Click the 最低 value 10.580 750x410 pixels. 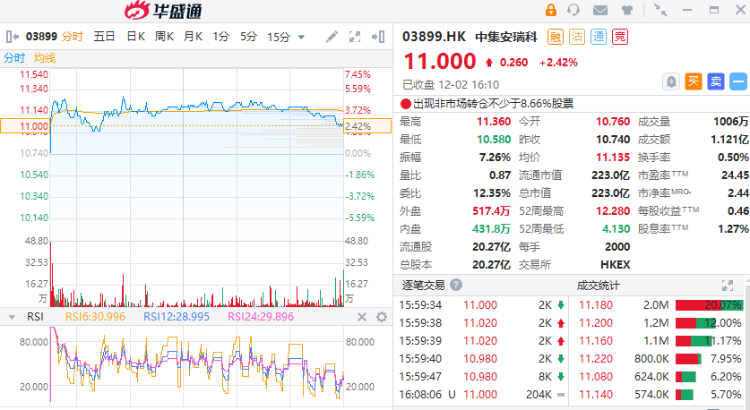click(x=494, y=139)
